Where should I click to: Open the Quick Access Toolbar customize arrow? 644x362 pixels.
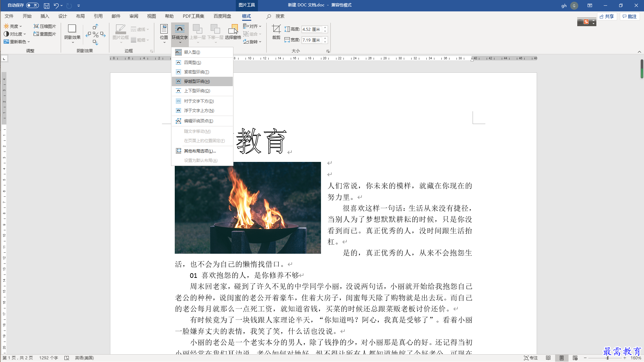click(78, 6)
